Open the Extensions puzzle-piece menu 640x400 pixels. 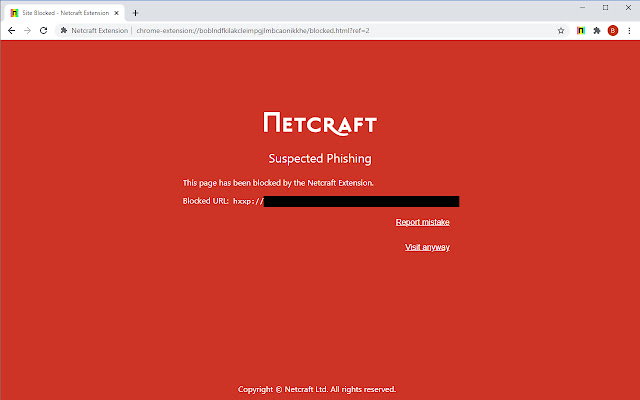click(x=597, y=31)
